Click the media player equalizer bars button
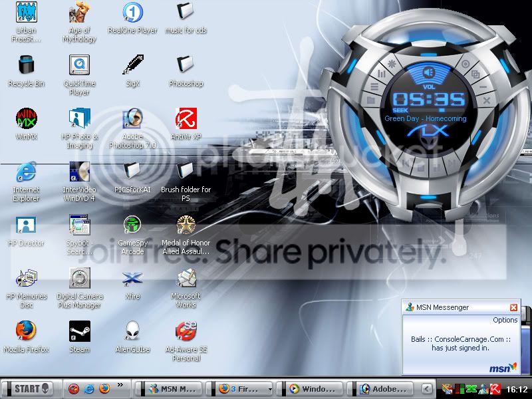Viewport: 532px width, 399px height. tap(381, 74)
